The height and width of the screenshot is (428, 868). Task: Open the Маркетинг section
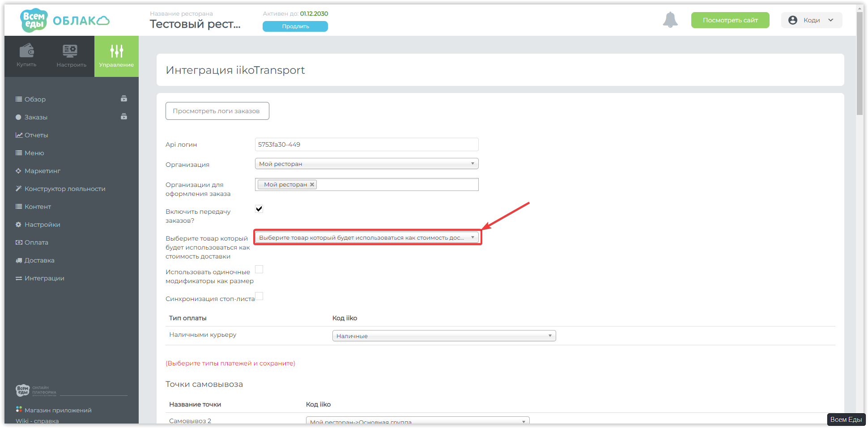(x=42, y=171)
